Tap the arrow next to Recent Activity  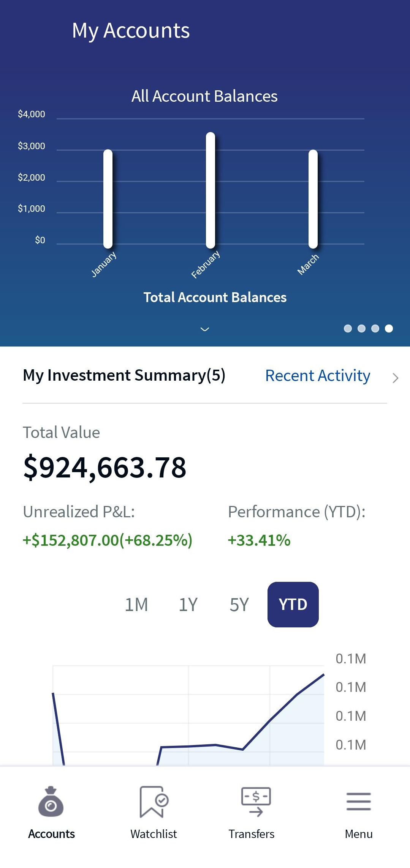[x=395, y=378]
